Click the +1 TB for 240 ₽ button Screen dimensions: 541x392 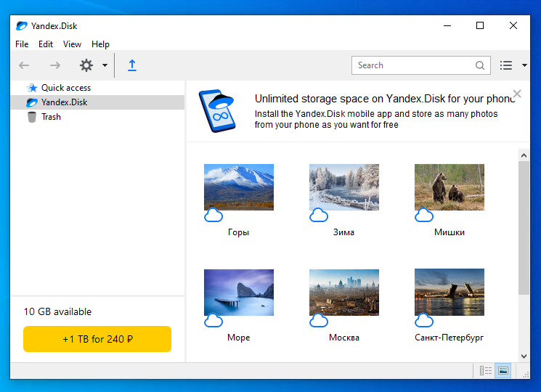coord(97,339)
